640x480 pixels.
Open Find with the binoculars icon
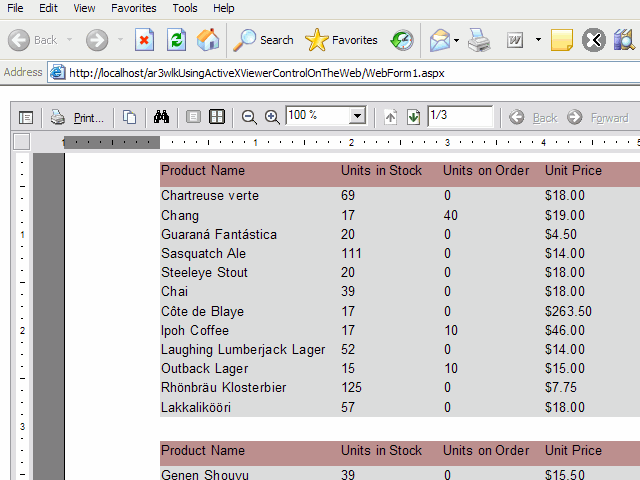pyautogui.click(x=161, y=117)
